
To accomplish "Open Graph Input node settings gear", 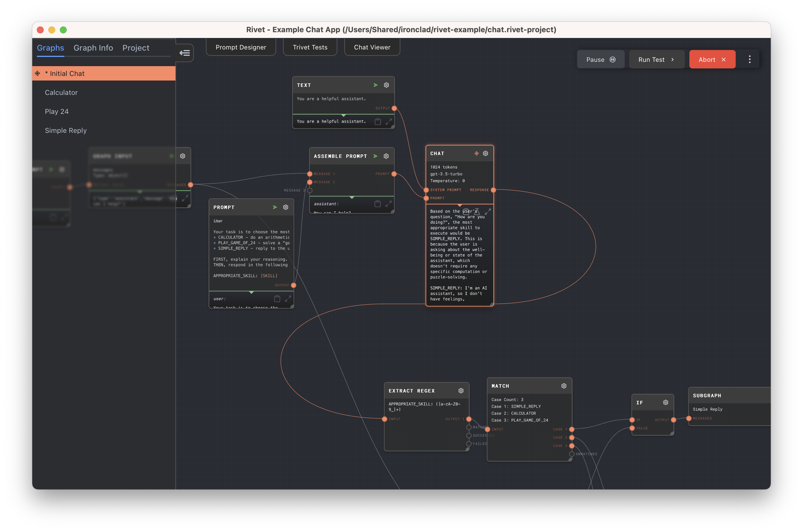I will [x=183, y=156].
